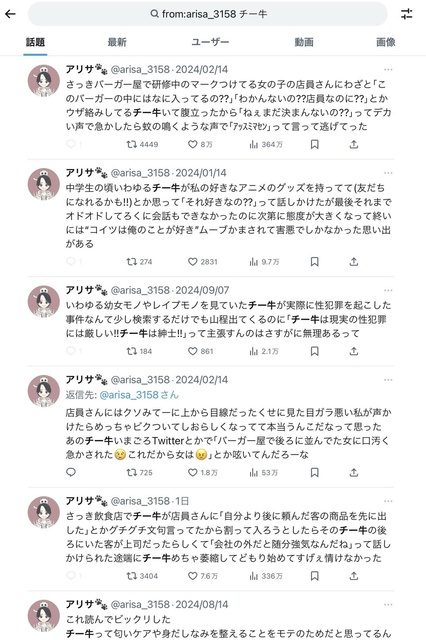426x640 pixels.
Task: Like the tweet with 7.6万 likes
Action: [202, 576]
